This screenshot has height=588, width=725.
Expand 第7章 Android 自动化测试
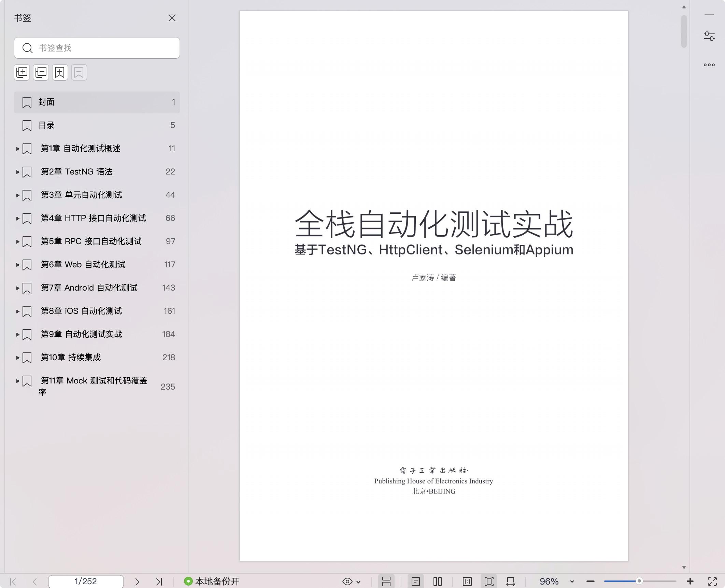tap(18, 288)
